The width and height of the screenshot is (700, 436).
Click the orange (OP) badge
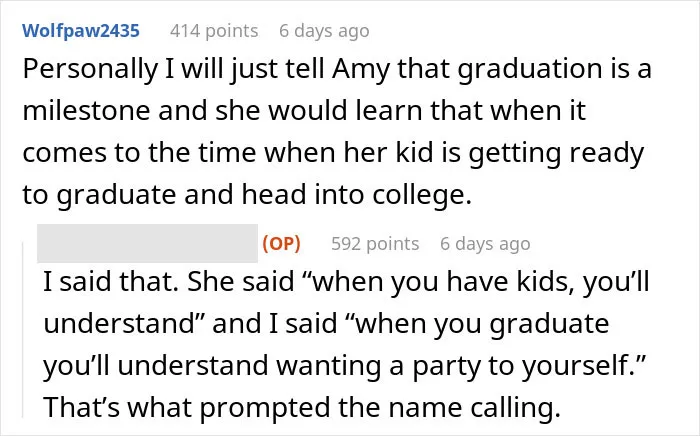(x=282, y=244)
